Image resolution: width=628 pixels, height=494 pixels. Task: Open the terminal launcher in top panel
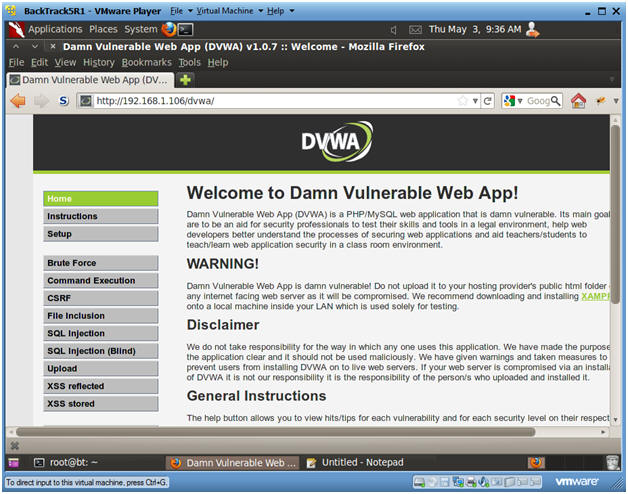click(185, 29)
